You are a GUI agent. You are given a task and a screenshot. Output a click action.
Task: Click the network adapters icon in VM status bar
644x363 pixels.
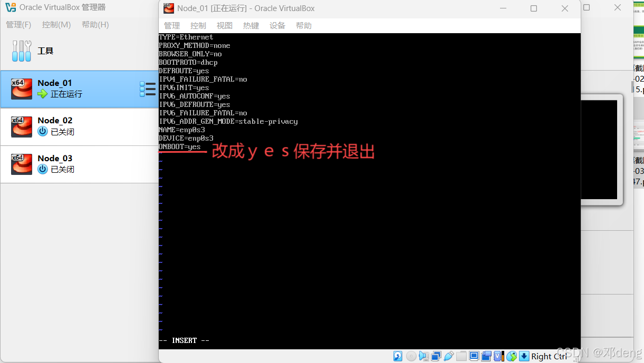[x=436, y=356]
